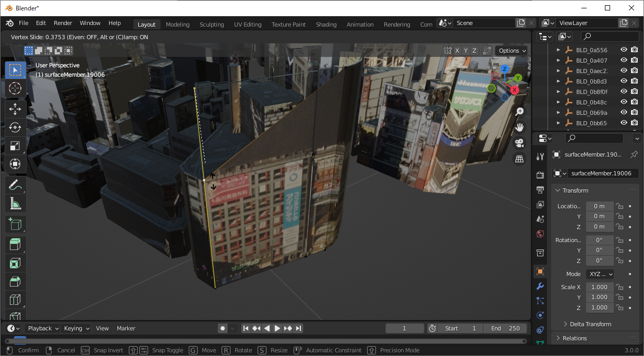Click the Blender logo menu icon
Image resolution: width=644 pixels, height=356 pixels.
pos(9,23)
